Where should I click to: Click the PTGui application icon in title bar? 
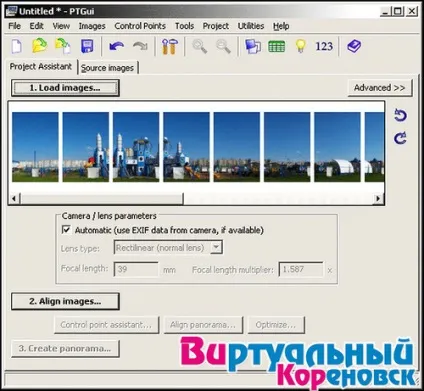point(11,11)
